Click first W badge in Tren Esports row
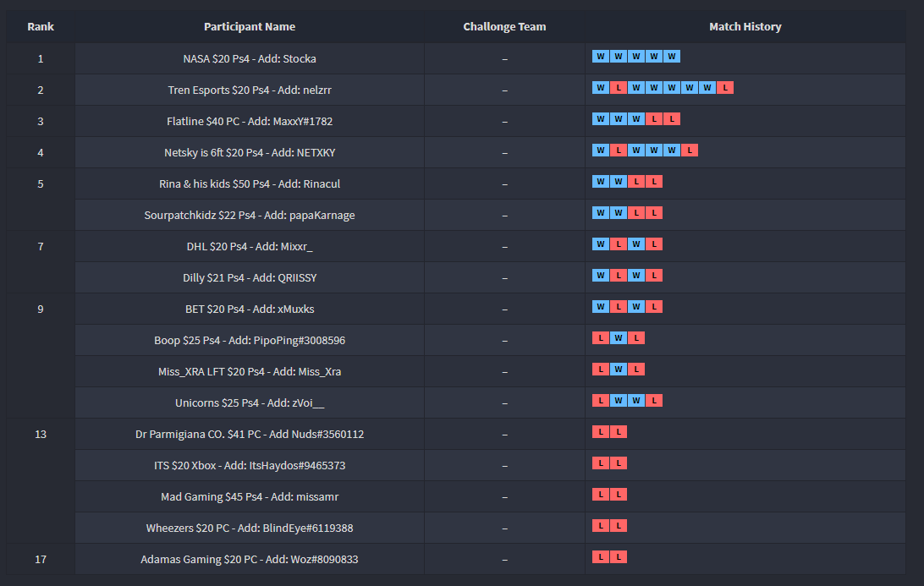The image size is (924, 586). [601, 88]
